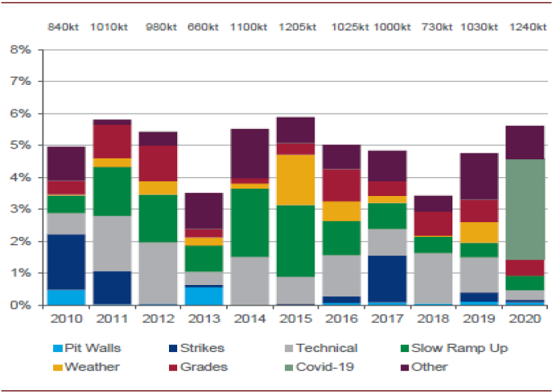Click the 1100kt total label
552x392 pixels.
[x=249, y=27]
